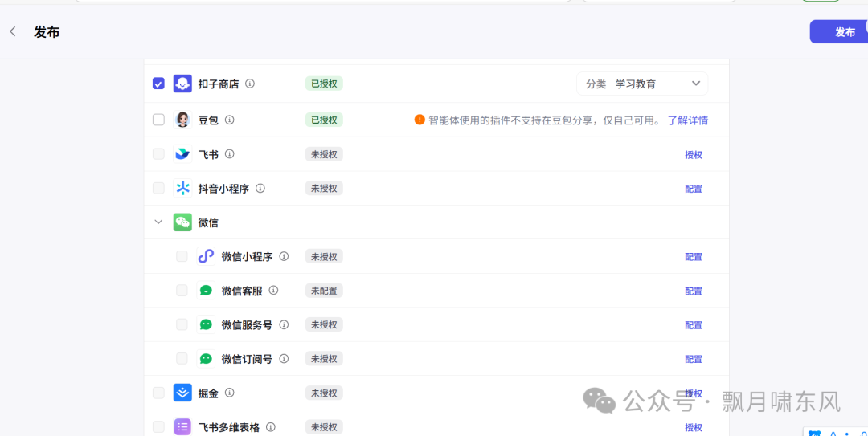Screen dimensions: 868x436
Task: Click the 微信客服 logo icon
Action: 206,291
